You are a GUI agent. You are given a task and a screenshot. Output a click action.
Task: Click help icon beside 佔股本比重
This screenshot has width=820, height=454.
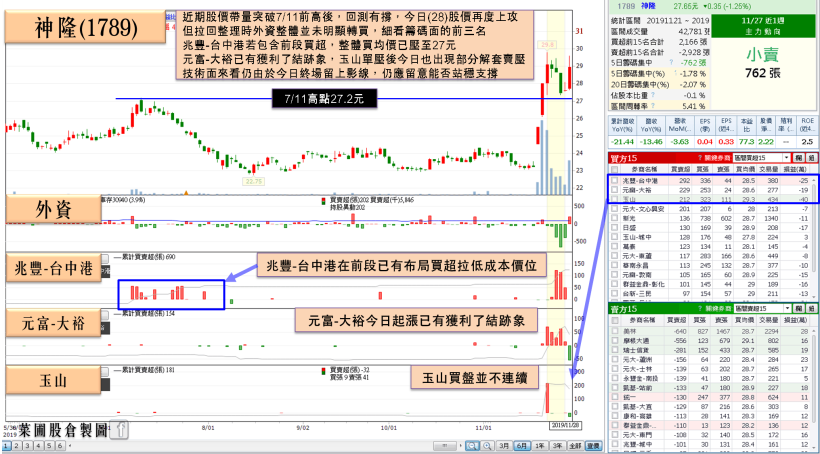point(653,95)
